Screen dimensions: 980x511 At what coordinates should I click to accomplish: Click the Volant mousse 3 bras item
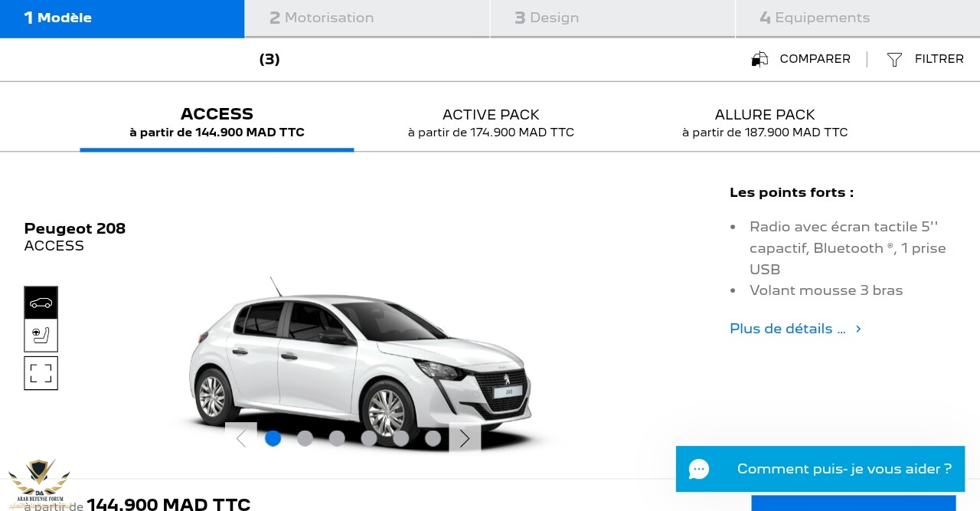[826, 290]
